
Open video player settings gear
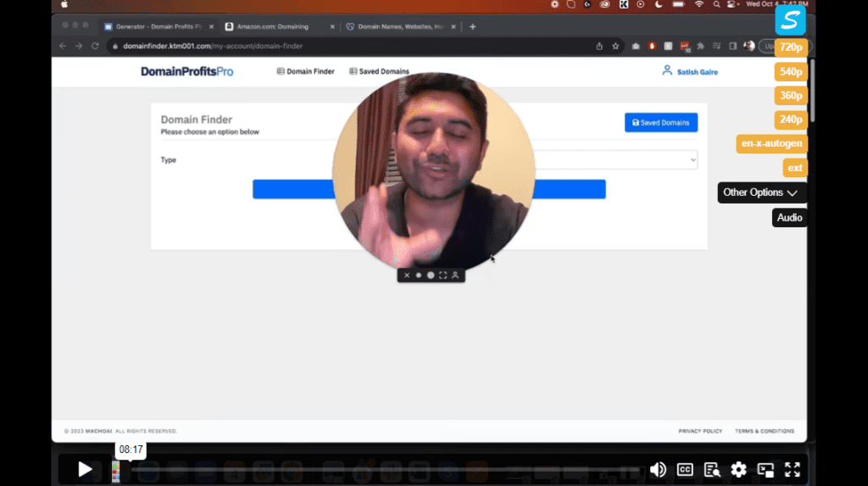point(738,469)
